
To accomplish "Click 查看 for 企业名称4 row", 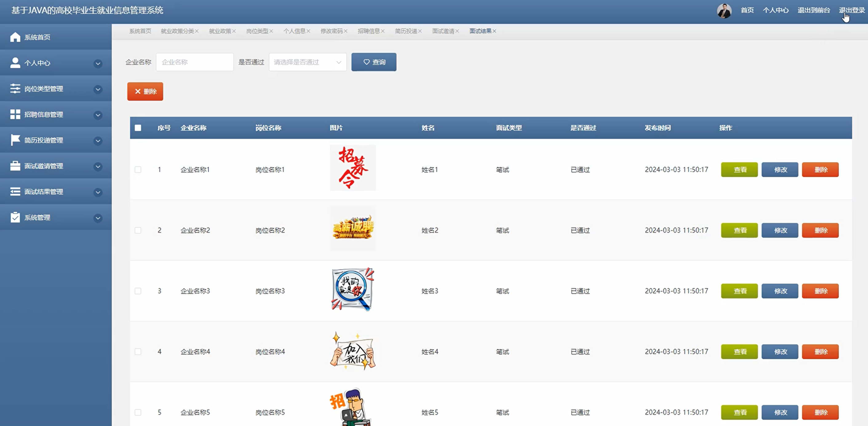I will tap(739, 352).
